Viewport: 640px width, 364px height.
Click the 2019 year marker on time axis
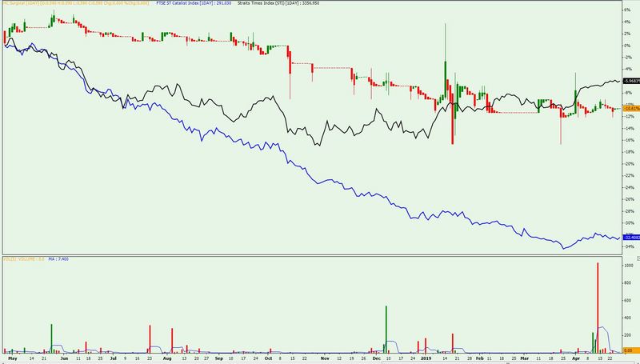(x=426, y=358)
